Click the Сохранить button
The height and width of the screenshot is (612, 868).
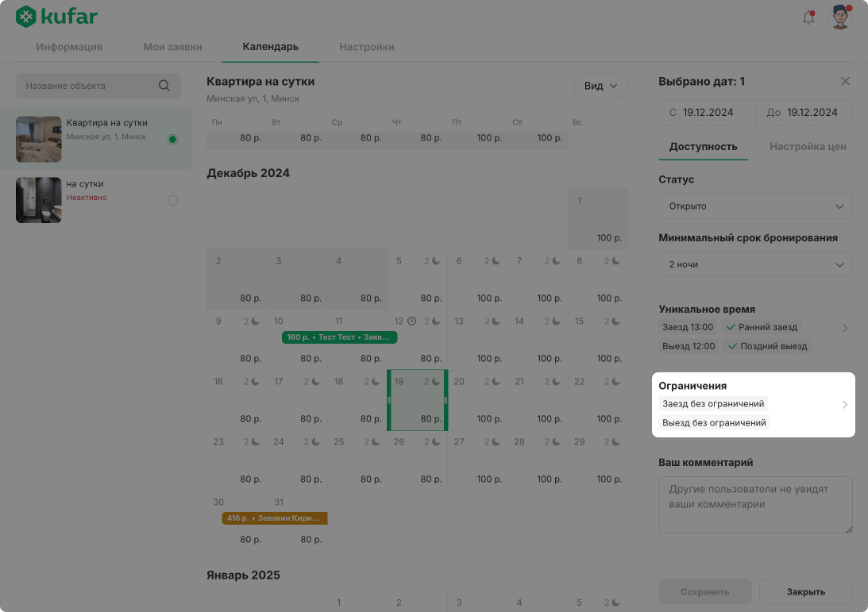click(704, 591)
